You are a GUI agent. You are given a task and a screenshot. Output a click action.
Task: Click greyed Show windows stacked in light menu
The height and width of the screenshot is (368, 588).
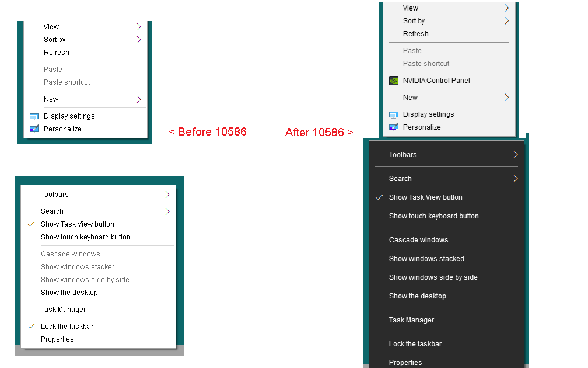tap(78, 266)
